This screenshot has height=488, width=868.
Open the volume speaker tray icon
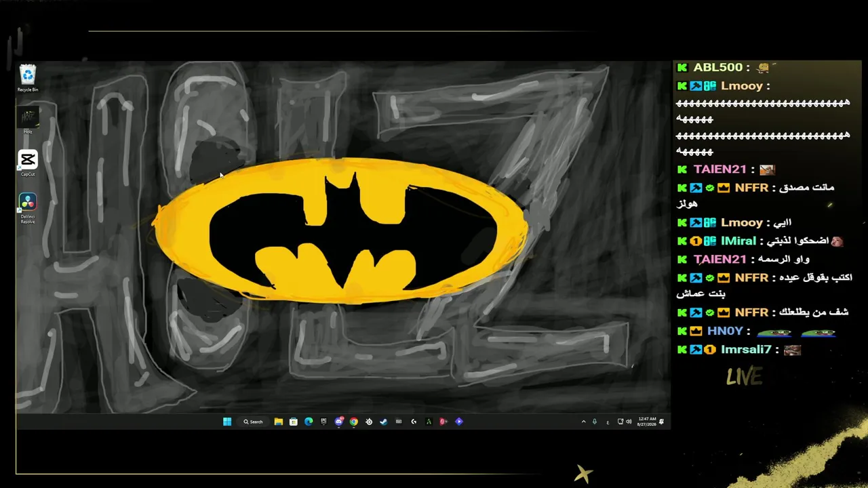(x=629, y=422)
